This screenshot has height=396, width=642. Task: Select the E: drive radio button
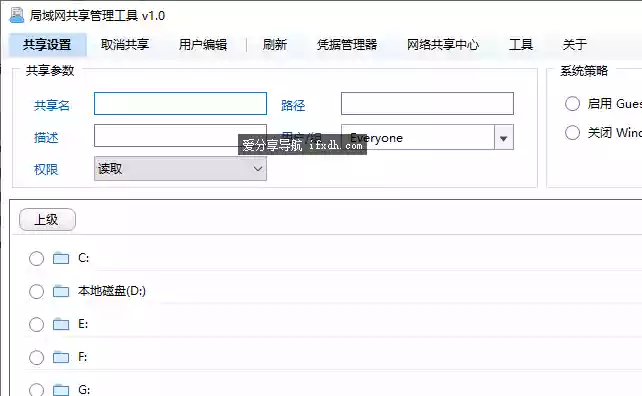(36, 324)
